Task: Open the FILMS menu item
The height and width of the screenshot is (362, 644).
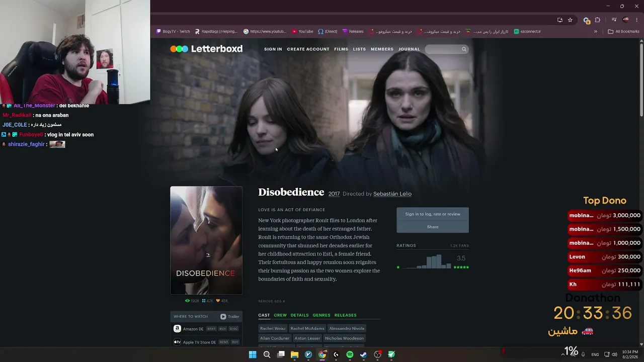Action: pos(341,49)
